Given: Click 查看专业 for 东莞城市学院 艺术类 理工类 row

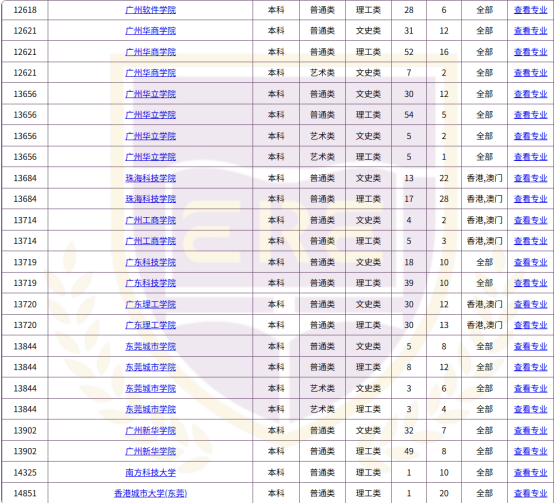Looking at the screenshot, I should [x=530, y=409].
